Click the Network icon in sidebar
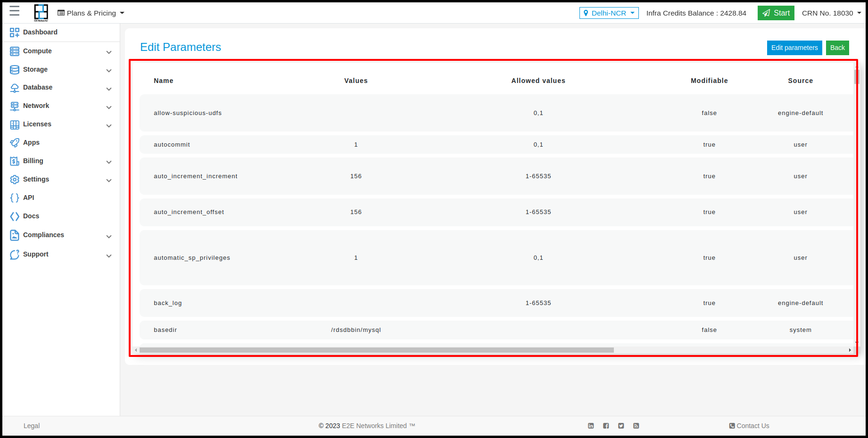The height and width of the screenshot is (438, 868). [15, 107]
